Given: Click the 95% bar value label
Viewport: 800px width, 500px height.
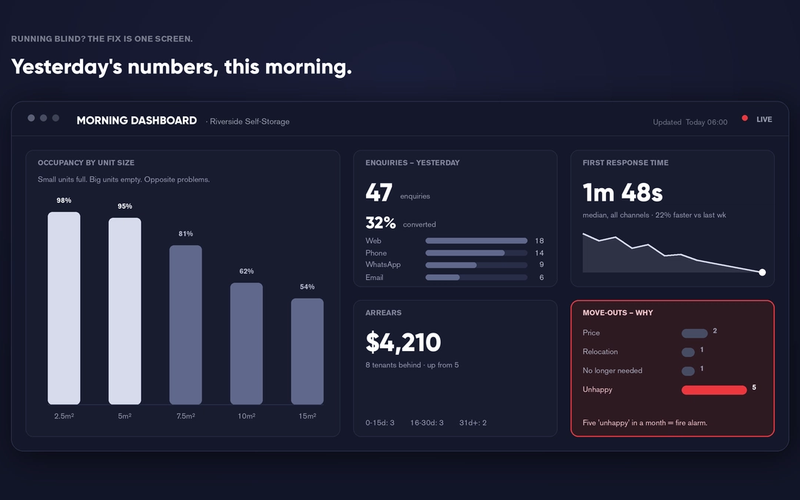Looking at the screenshot, I should [124, 206].
